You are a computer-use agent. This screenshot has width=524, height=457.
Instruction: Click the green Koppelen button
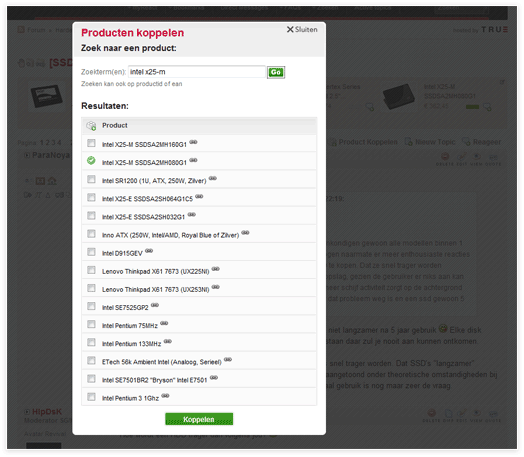(199, 419)
